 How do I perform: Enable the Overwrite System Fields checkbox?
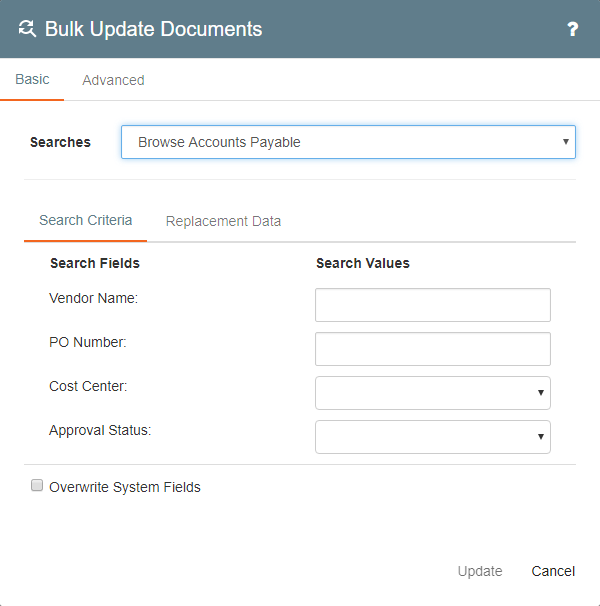click(37, 486)
